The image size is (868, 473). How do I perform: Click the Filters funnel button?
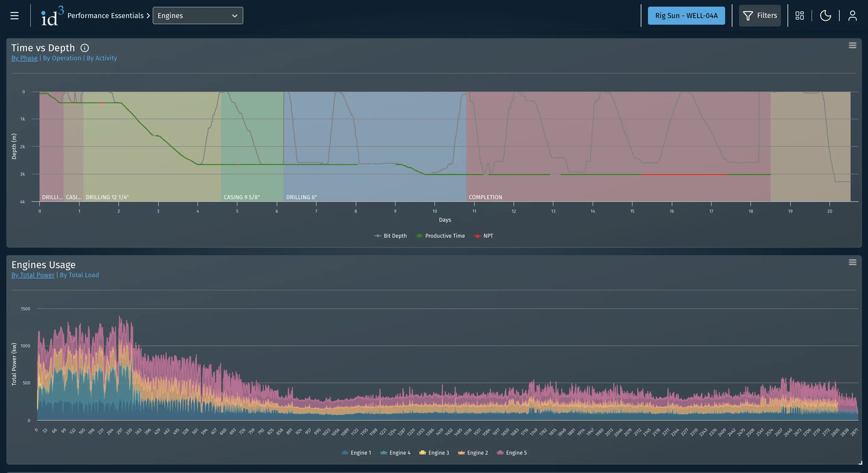pos(759,15)
